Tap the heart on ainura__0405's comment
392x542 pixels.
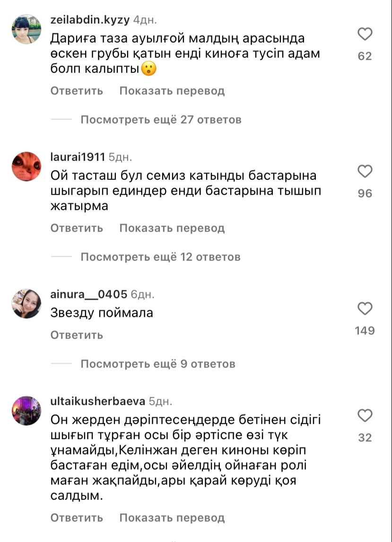[365, 309]
